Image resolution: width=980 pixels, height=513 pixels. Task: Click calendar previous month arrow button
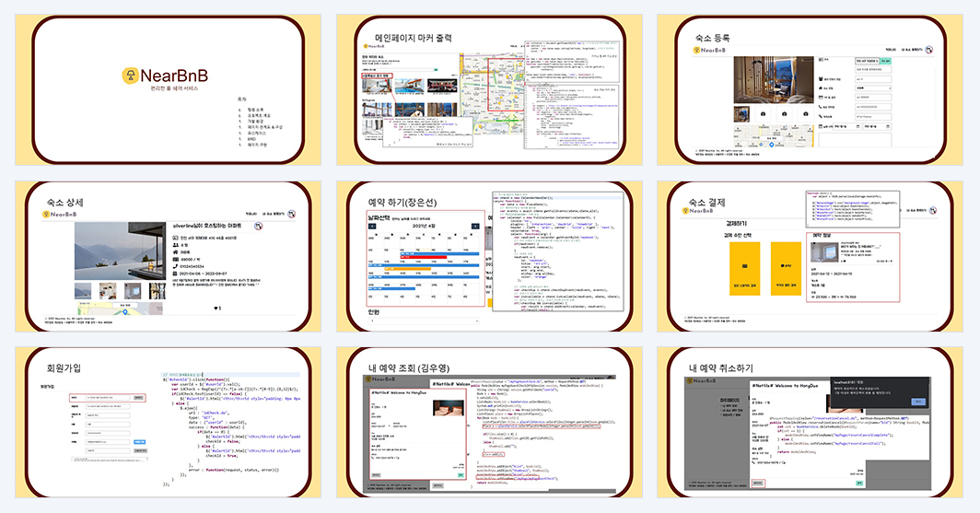(372, 227)
